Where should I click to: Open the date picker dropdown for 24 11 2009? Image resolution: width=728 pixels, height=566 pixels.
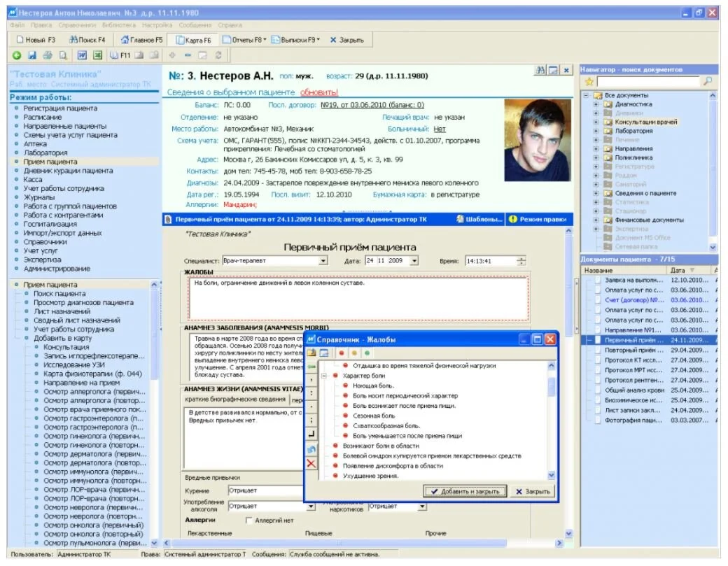414,261
